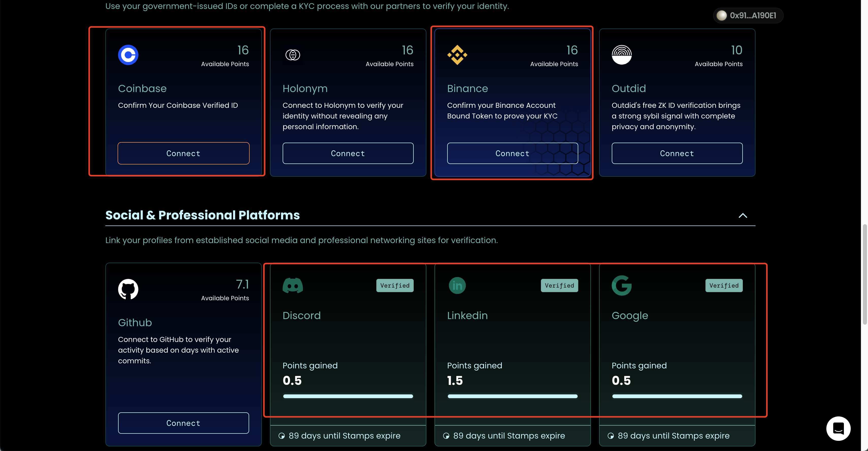Click 'Confirm Your Coinbase Verified ID' text
The image size is (868, 451).
click(x=178, y=105)
